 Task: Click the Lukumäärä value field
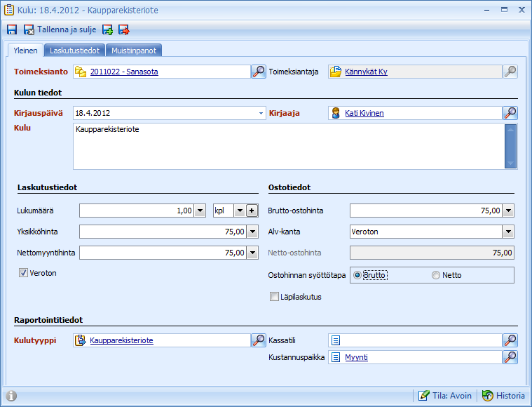[x=137, y=211]
